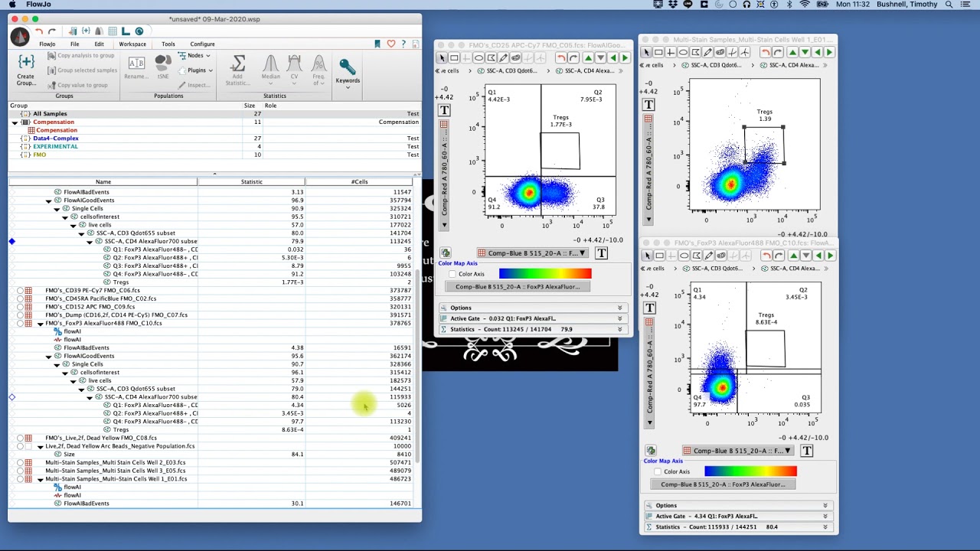Open X-axis parameter dropdown in CD25 FMO window
The image size is (980, 551).
[x=531, y=253]
